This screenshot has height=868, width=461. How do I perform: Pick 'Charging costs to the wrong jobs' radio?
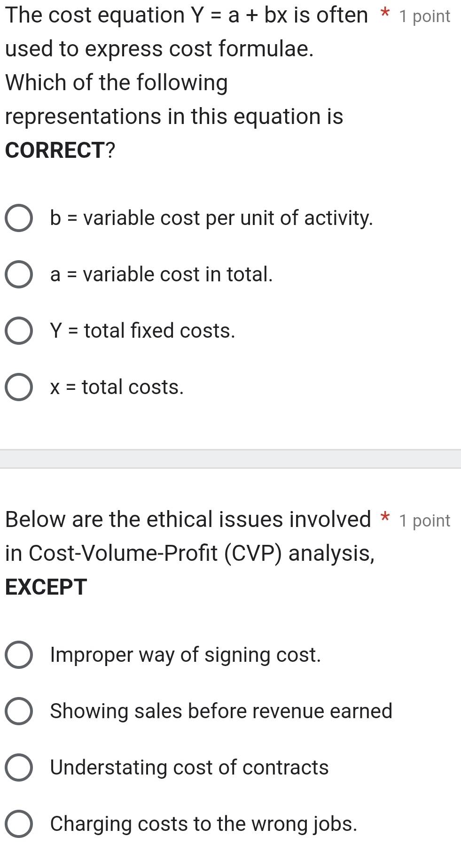pyautogui.click(x=19, y=824)
